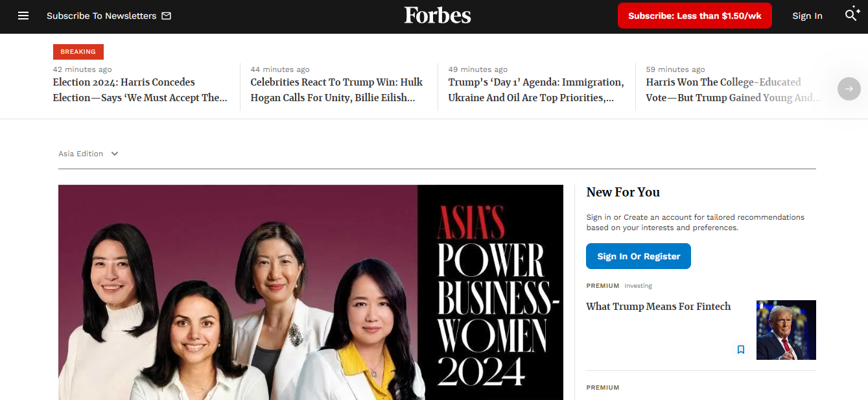Click the Sign In Or Register button
Screen dimensions: 868x400
click(x=638, y=256)
